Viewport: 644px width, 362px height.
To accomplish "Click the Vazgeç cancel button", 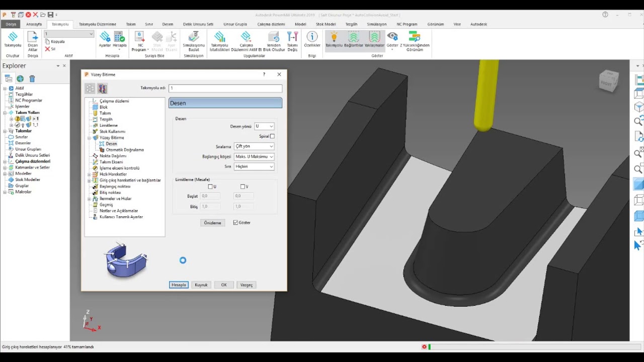I will 247,285.
